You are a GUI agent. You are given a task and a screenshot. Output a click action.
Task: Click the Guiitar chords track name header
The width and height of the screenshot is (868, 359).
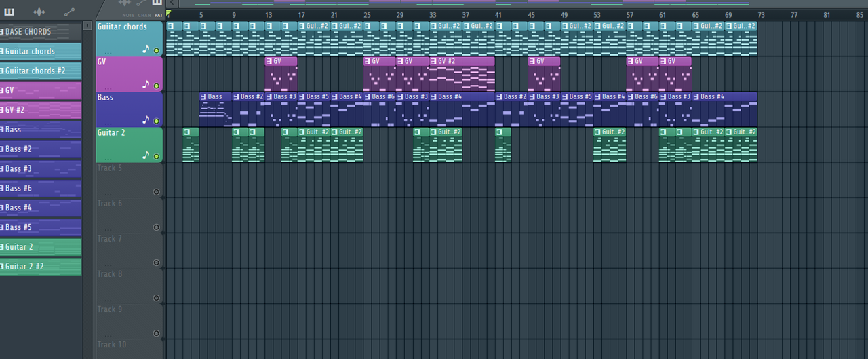pos(122,27)
